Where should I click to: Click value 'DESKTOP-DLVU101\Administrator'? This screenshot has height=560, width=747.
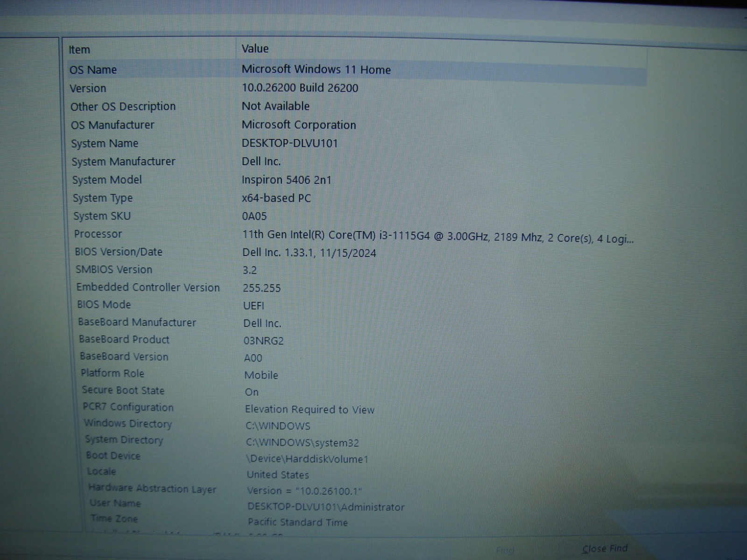click(x=326, y=507)
